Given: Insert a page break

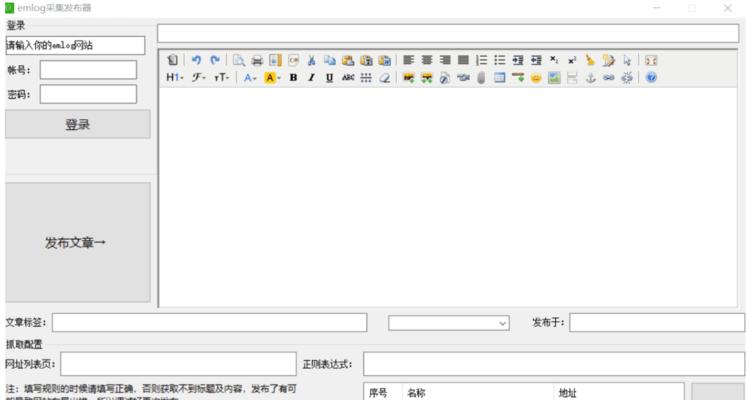Looking at the screenshot, I should pos(572,77).
